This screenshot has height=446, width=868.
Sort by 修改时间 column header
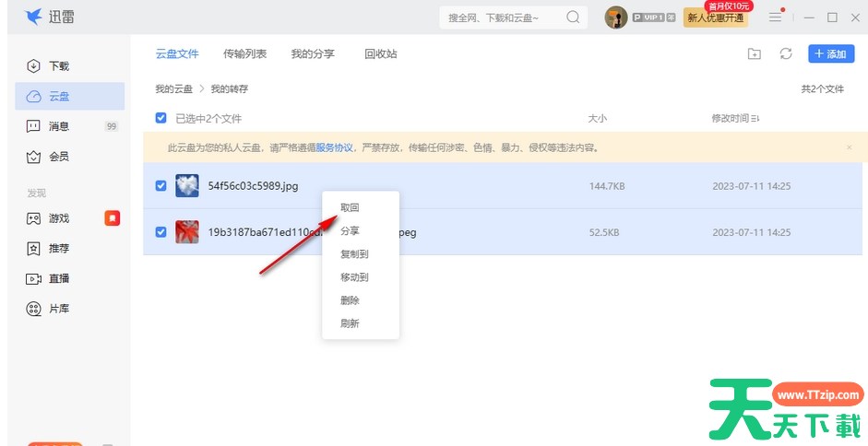(x=734, y=118)
